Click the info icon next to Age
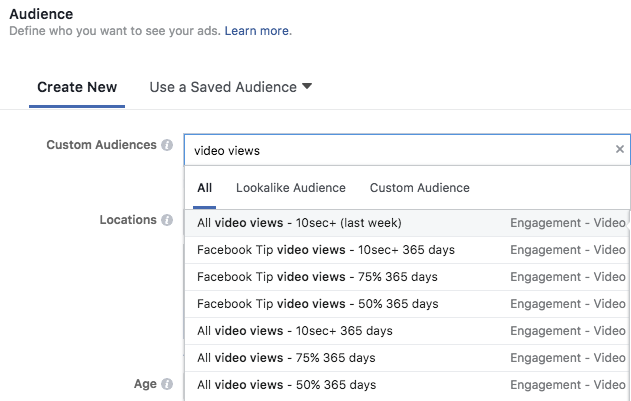Screen dimensions: 631x401 click(167, 384)
